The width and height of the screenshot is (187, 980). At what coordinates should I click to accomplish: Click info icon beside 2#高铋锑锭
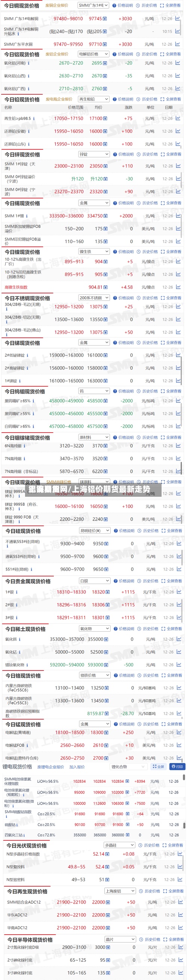tap(28, 368)
